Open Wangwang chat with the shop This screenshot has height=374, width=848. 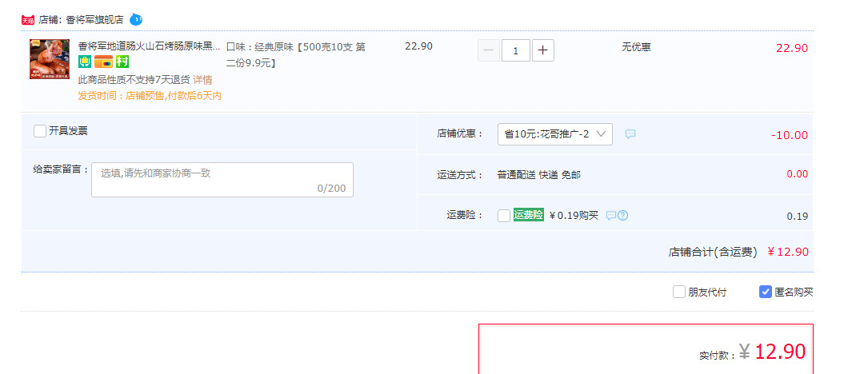click(x=136, y=20)
